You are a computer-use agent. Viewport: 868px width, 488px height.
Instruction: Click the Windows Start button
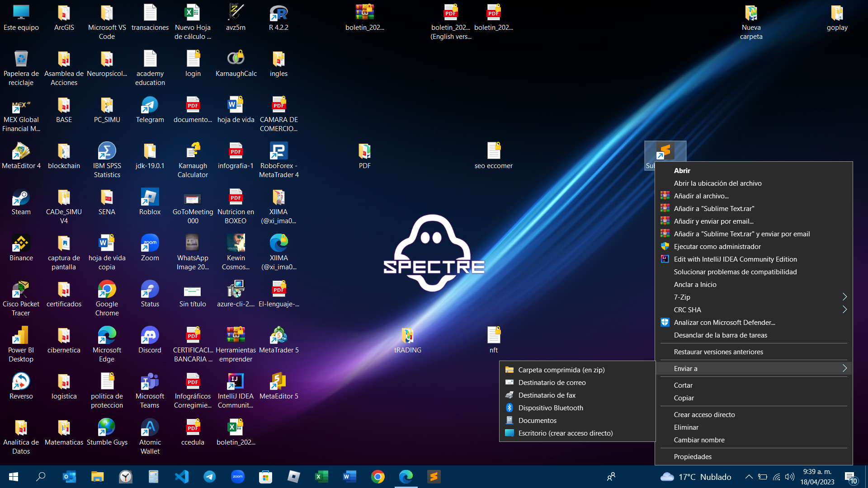point(14,477)
